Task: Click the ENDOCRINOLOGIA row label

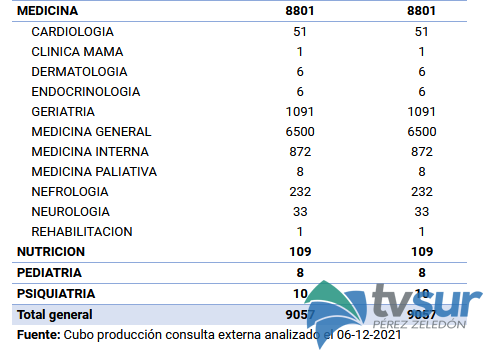Action: (x=86, y=92)
